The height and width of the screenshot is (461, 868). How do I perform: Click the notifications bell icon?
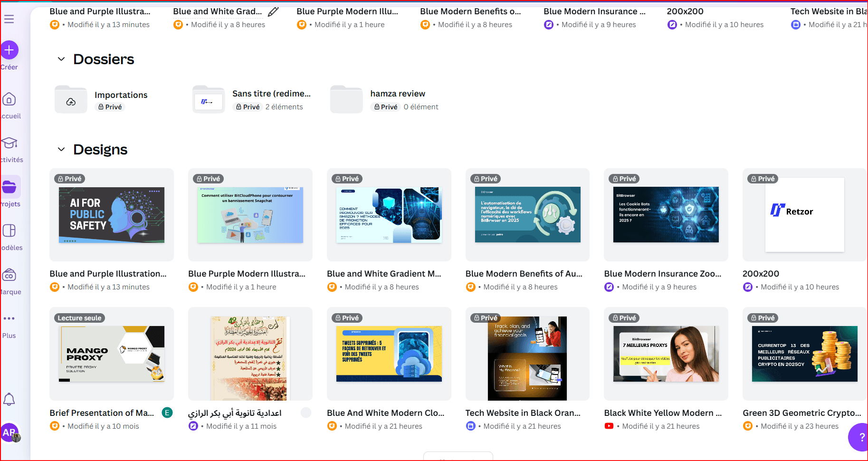tap(9, 399)
